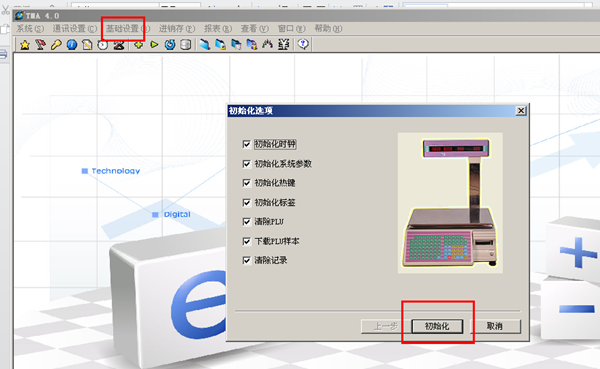Click the gray database cylinder icon

(x=186, y=45)
